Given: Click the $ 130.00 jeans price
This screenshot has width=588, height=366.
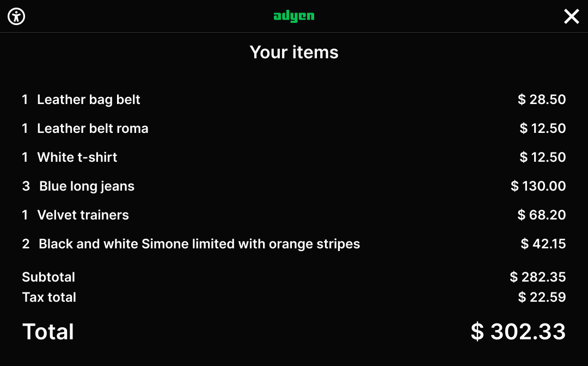Looking at the screenshot, I should pyautogui.click(x=538, y=186).
